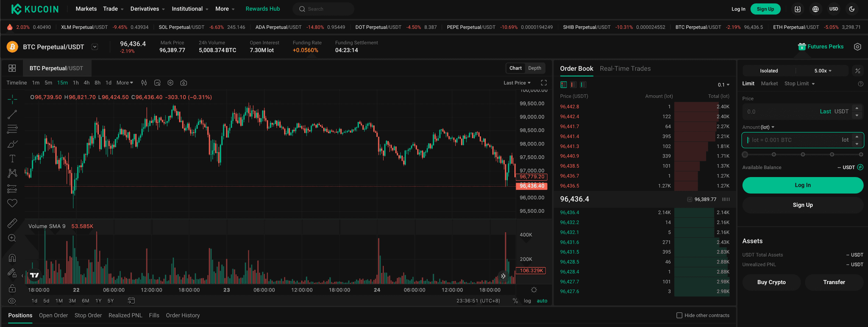Open the Last Price dropdown
The image size is (868, 327).
click(x=517, y=83)
